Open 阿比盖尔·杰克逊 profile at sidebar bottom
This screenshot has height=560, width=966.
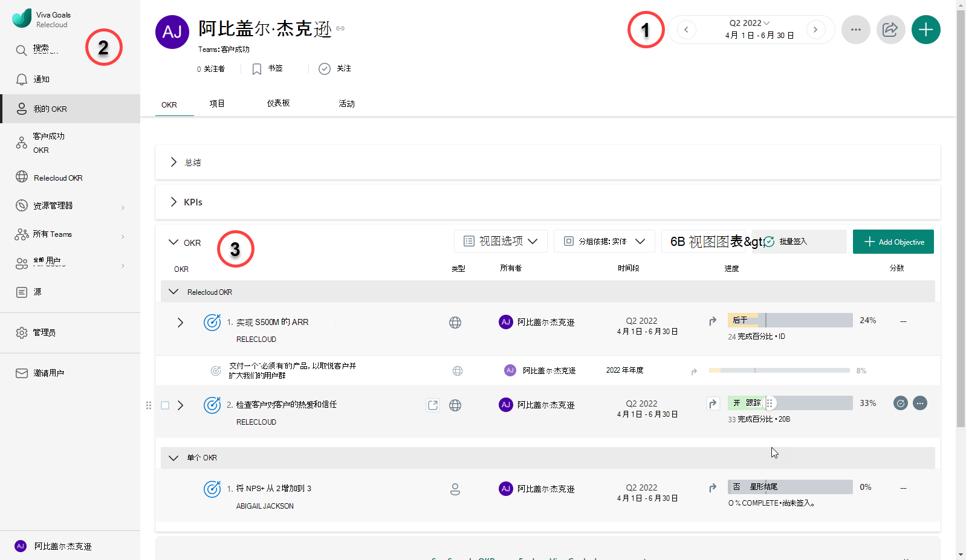pos(70,546)
